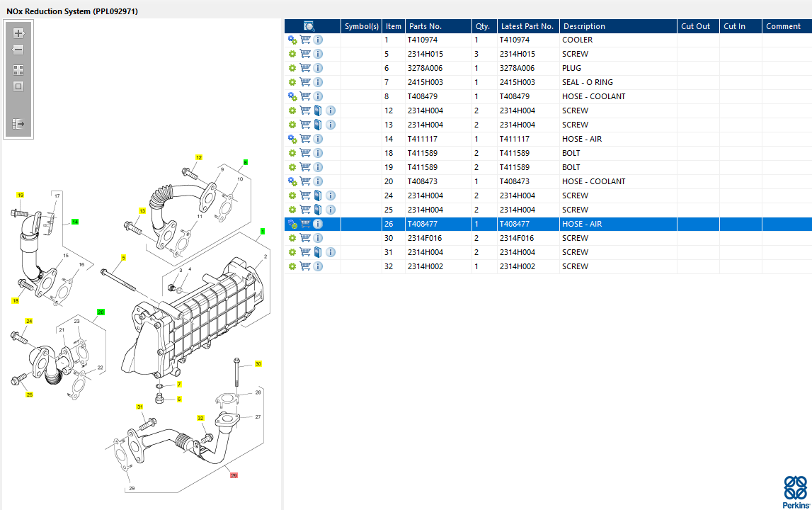The image size is (812, 510).
Task: Click part number 2314F016 in Parts No. column
Action: click(x=425, y=238)
